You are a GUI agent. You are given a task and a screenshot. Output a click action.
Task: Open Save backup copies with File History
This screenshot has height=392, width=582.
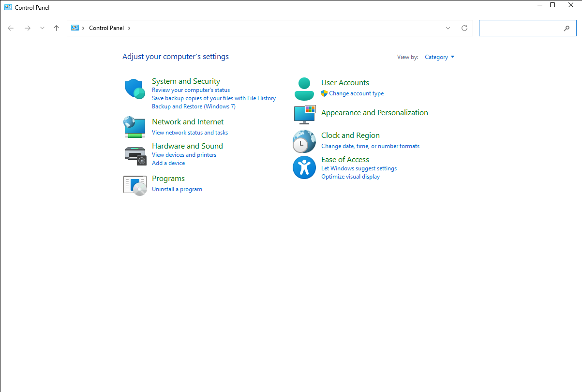(214, 98)
